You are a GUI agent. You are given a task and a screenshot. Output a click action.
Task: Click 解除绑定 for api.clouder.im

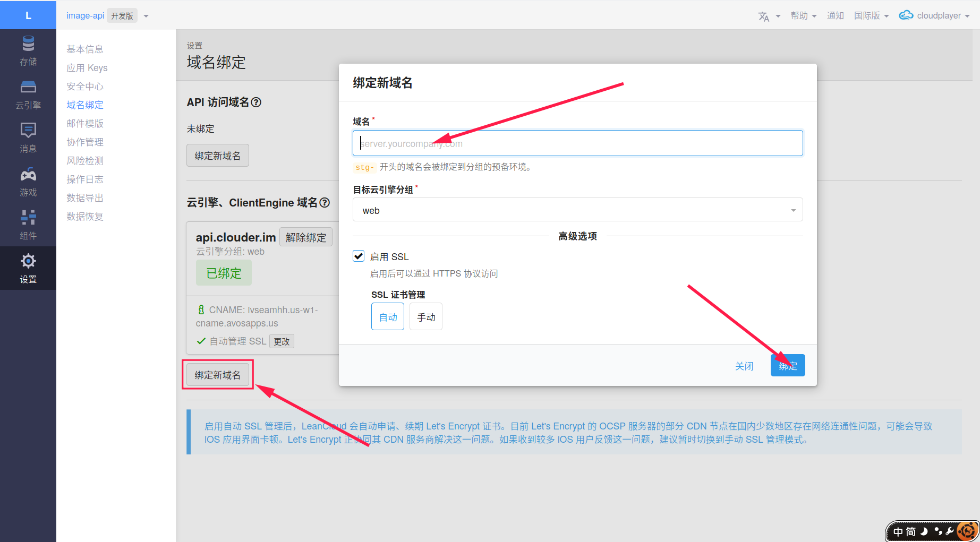(306, 237)
